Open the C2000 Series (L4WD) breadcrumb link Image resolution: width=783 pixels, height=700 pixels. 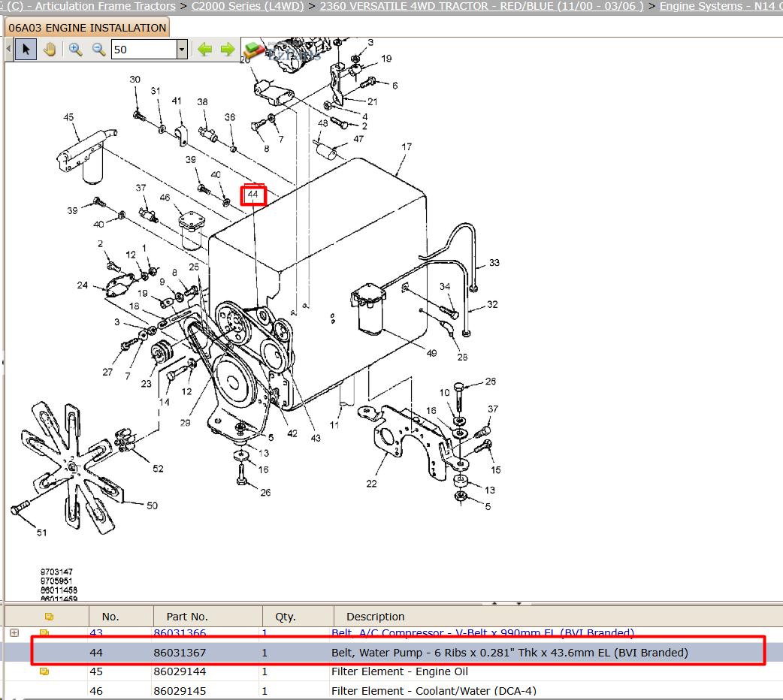[247, 6]
